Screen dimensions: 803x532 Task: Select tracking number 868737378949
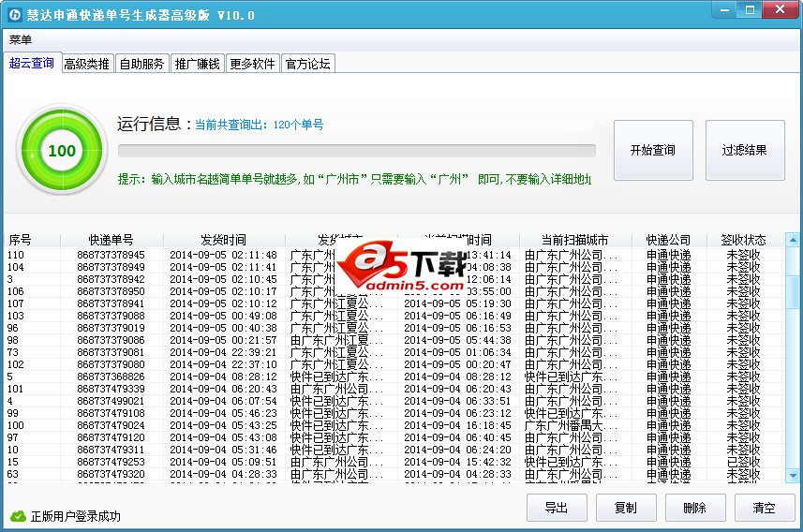click(x=112, y=267)
